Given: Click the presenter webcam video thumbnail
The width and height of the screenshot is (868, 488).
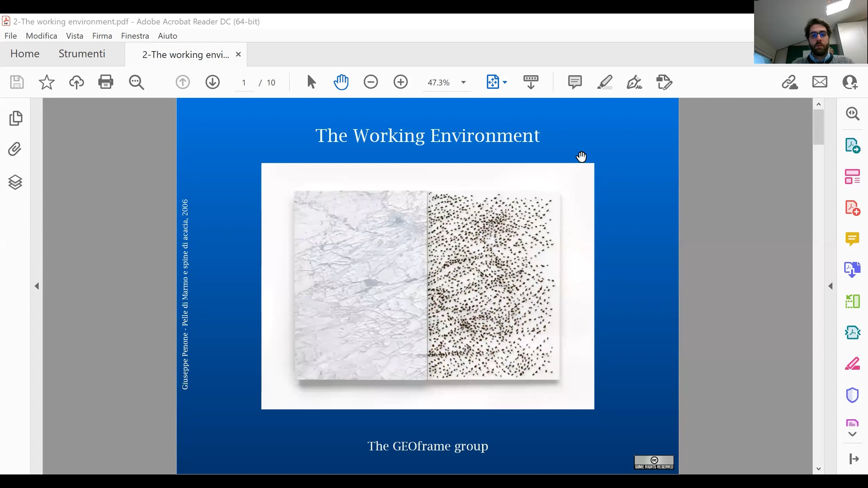Looking at the screenshot, I should tap(811, 32).
